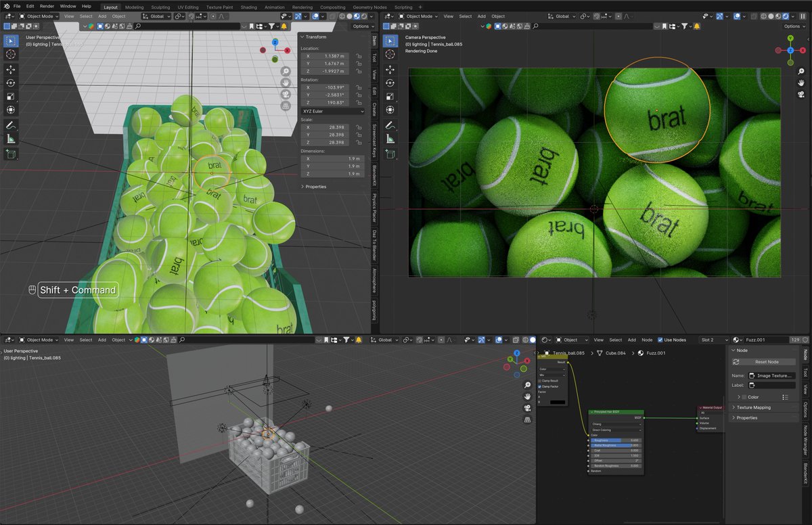
Task: Activate the Move tool in the left viewport
Action: pyautogui.click(x=11, y=69)
